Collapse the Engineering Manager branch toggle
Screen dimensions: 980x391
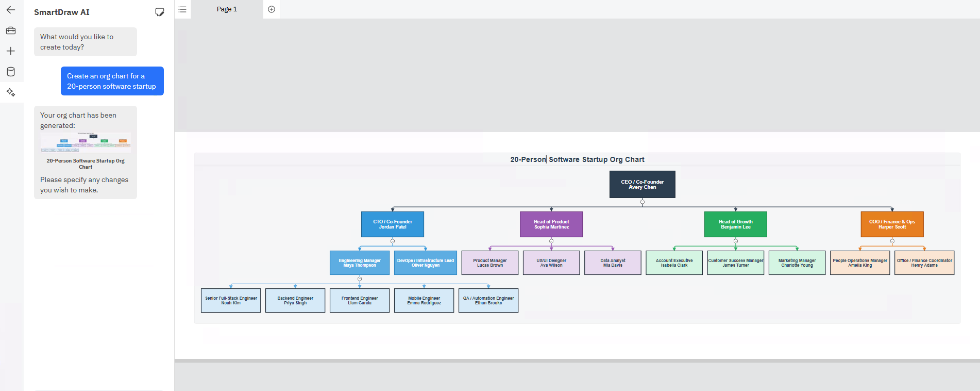coord(360,279)
